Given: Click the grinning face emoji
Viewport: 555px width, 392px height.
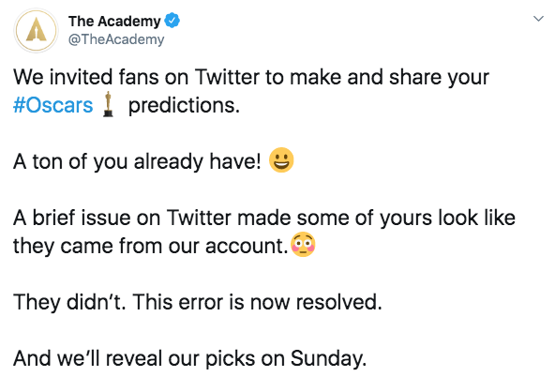Looking at the screenshot, I should (x=281, y=160).
